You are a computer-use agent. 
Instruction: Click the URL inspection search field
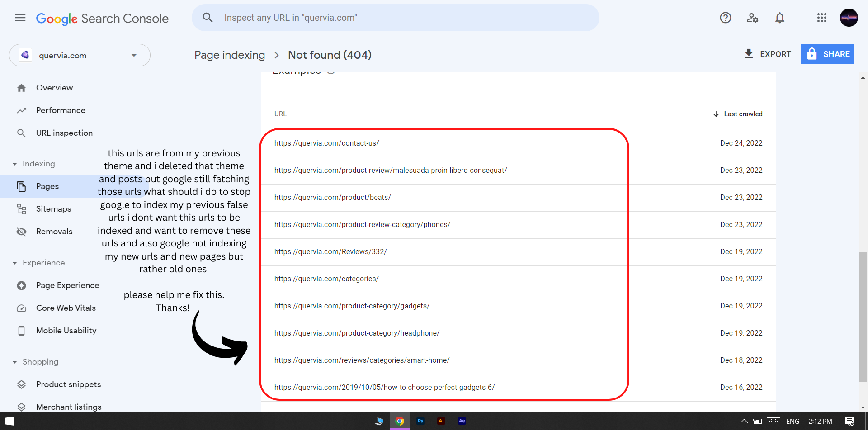396,18
